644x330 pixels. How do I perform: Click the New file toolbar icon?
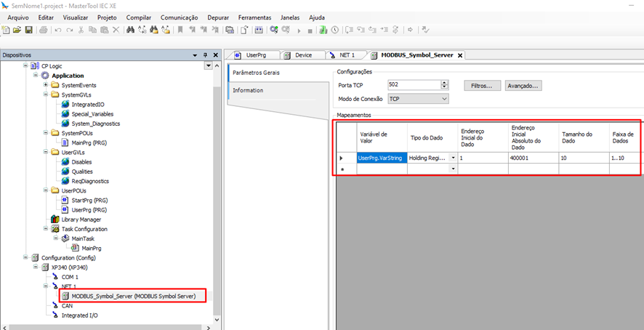(7, 30)
